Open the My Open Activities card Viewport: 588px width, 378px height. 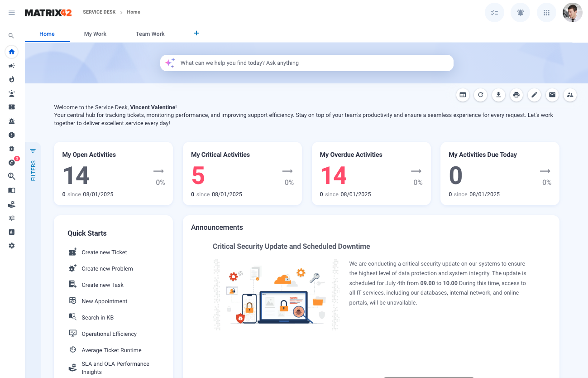click(113, 174)
